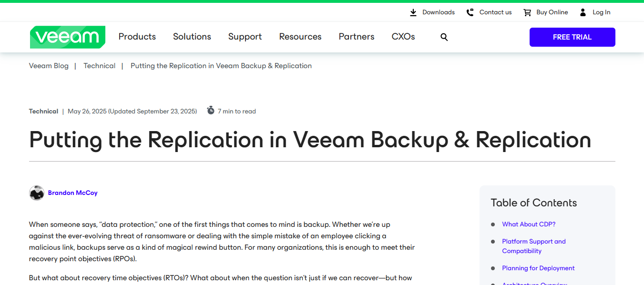Expand the Resources menu
Image resolution: width=644 pixels, height=285 pixels.
300,37
